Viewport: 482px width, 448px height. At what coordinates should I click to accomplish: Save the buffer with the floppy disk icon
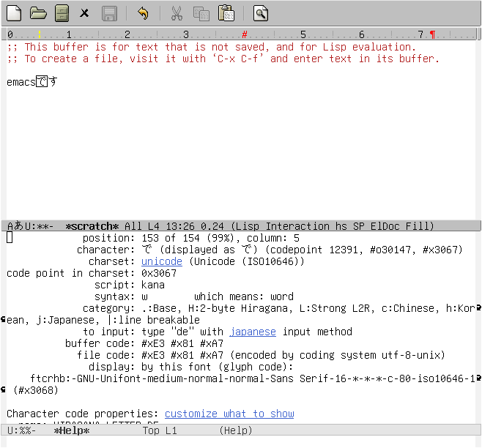[109, 13]
